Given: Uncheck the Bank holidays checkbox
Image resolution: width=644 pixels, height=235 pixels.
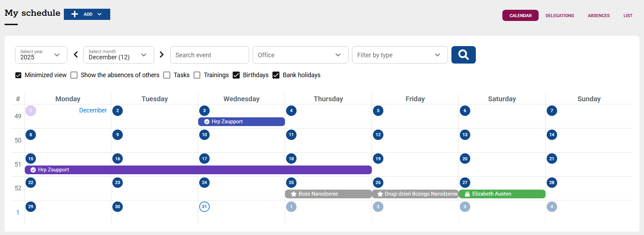Looking at the screenshot, I should (x=276, y=75).
